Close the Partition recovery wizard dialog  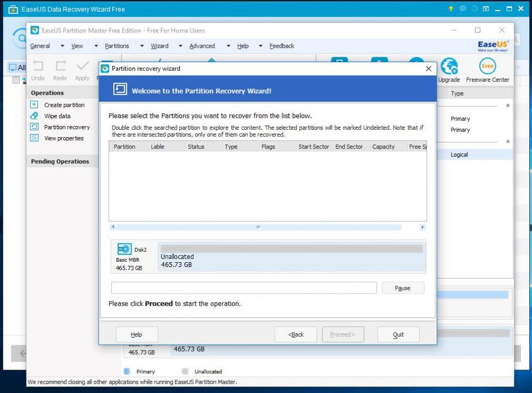[428, 69]
